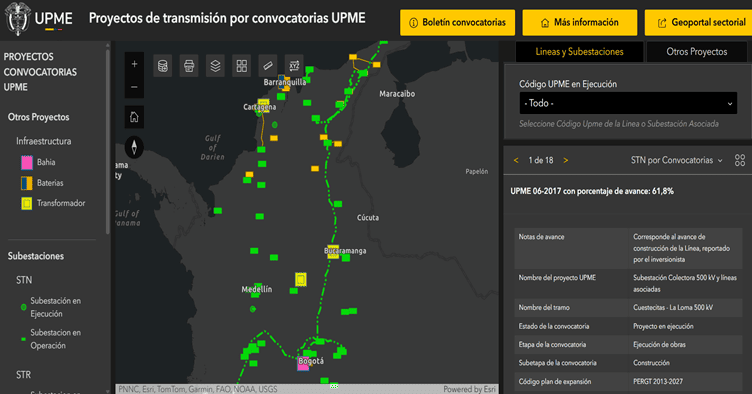
Task: Select yellow transformer marker near Medellín
Action: [301, 279]
